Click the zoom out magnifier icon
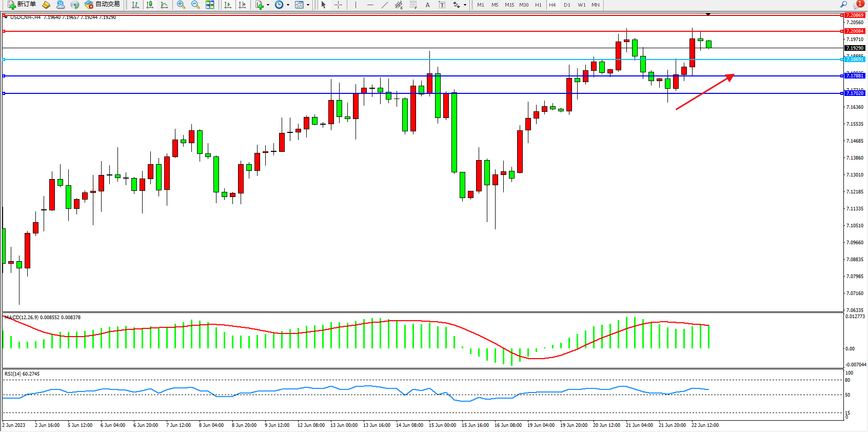Screen dimensions: 868x432 click(x=195, y=5)
